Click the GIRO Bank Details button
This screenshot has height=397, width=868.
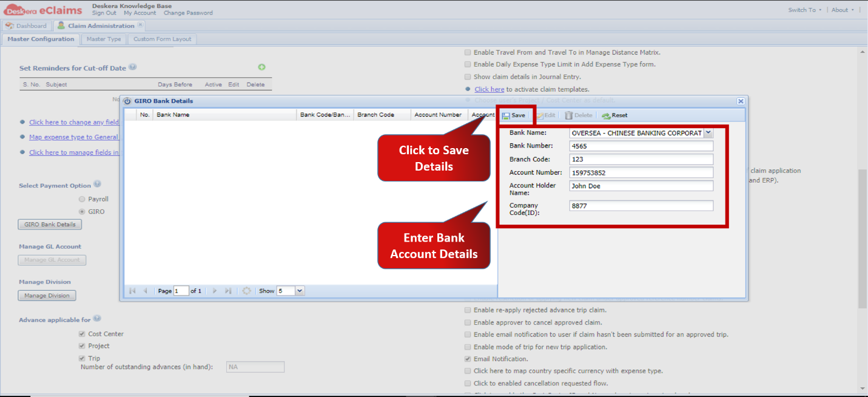(50, 225)
